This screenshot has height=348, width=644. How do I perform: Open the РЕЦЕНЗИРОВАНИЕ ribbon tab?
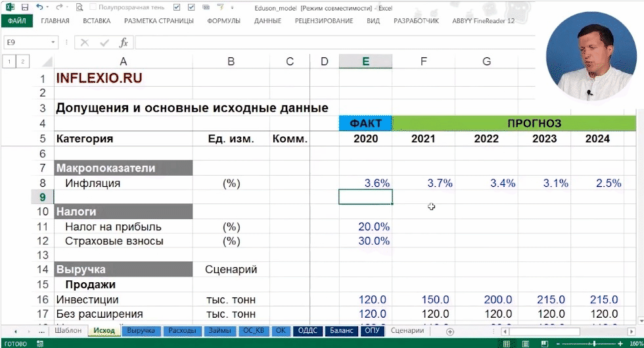pyautogui.click(x=324, y=20)
